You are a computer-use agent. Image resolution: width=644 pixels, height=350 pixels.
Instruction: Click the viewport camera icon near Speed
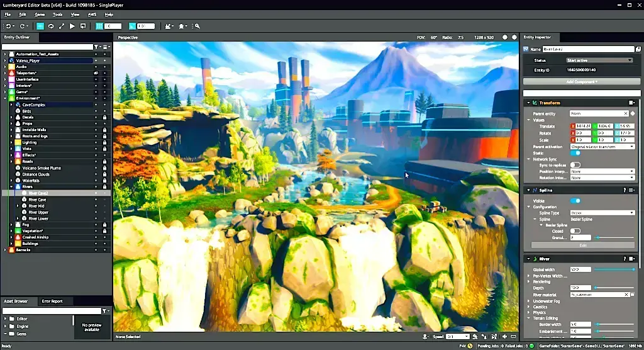point(425,336)
